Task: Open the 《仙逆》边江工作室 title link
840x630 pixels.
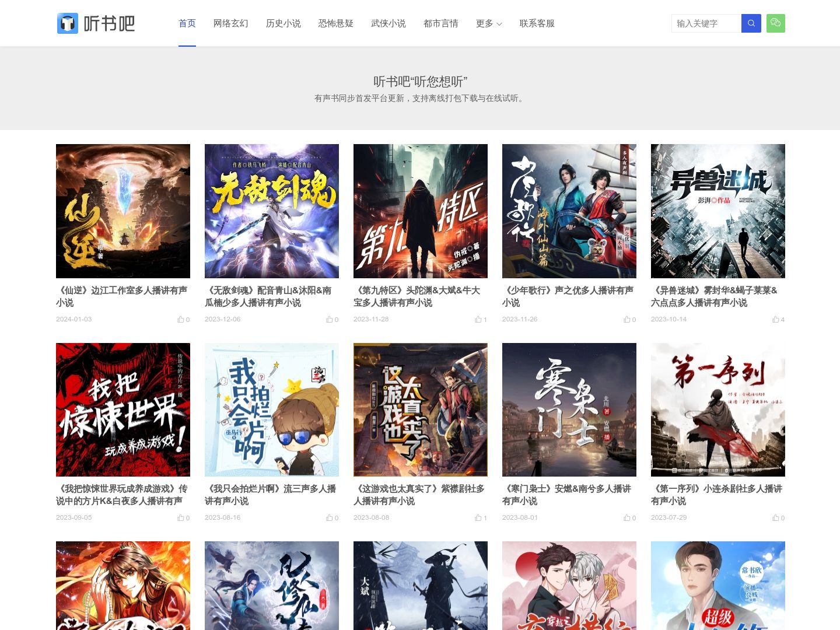Action: coord(122,296)
